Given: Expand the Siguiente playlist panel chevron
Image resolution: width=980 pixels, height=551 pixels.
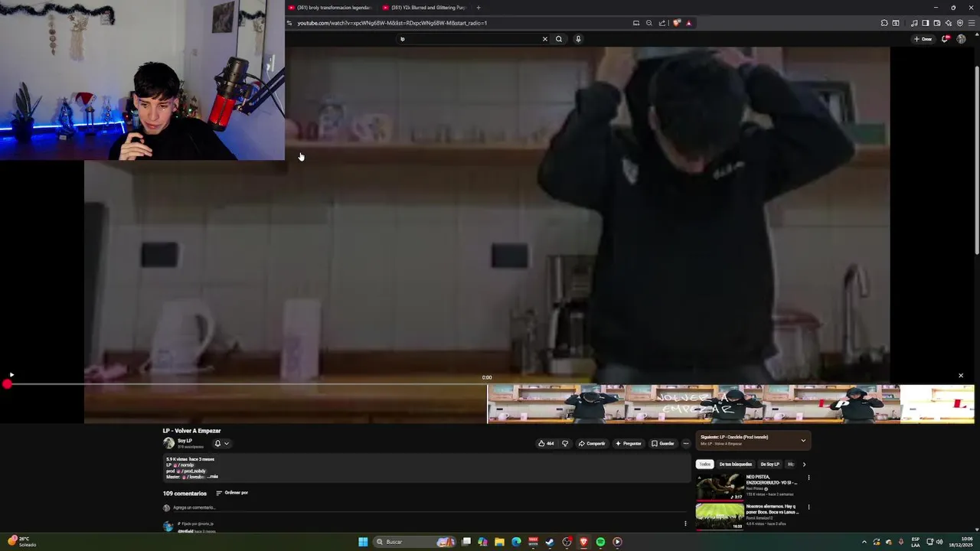Looking at the screenshot, I should pos(803,440).
